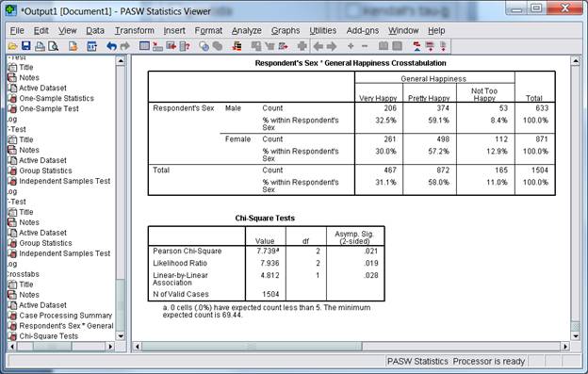588x374 pixels.
Task: Click the Demote right-arrow outline icon
Action: 332,46
